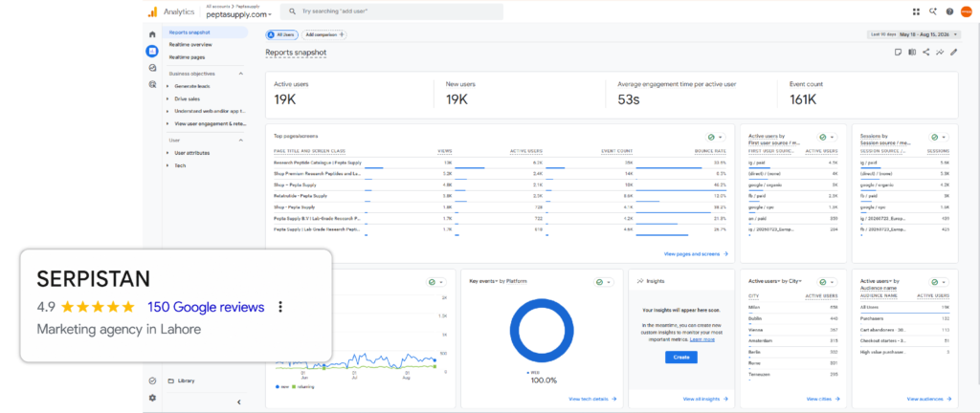The width and height of the screenshot is (980, 413).
Task: Click the 'Research Peptide Catalogue | Pepta Supply' row
Action: tap(500, 163)
